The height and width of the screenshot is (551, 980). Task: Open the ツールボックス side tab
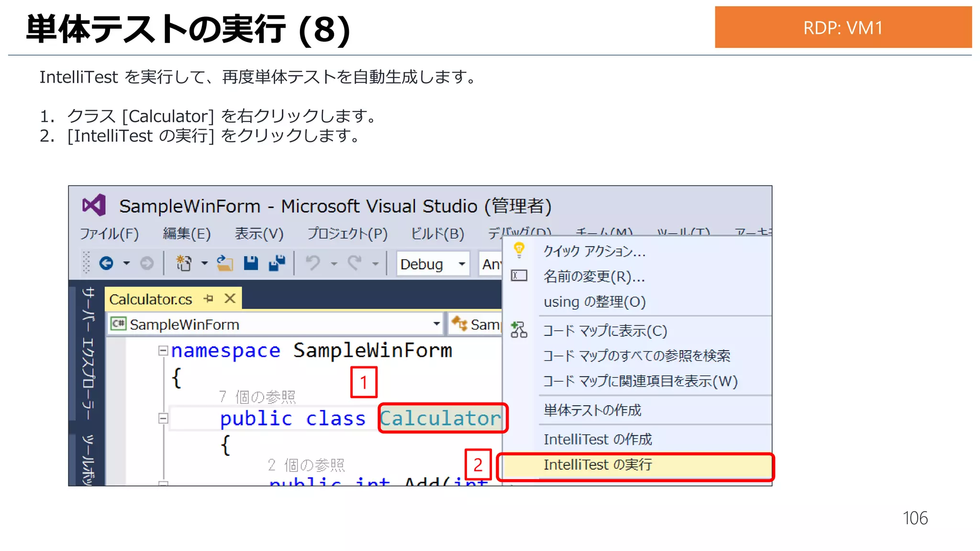88,460
